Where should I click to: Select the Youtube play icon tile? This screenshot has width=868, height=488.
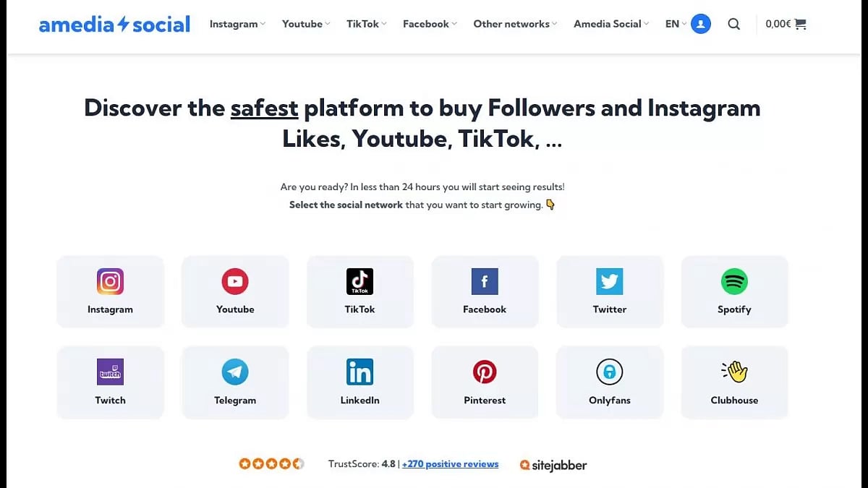235,282
